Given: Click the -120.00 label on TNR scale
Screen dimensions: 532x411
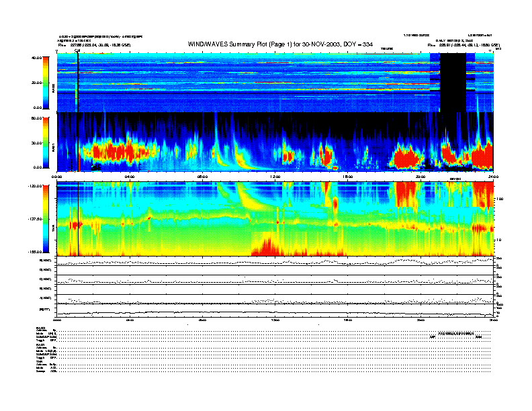Looking at the screenshot, I should pos(35,186).
